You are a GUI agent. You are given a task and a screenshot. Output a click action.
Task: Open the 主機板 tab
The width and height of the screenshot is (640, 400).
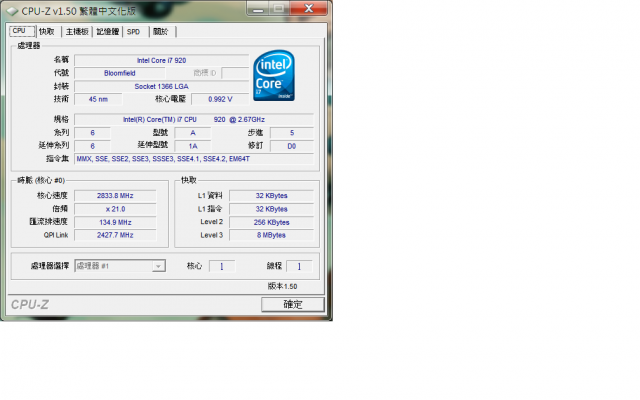pos(77,31)
